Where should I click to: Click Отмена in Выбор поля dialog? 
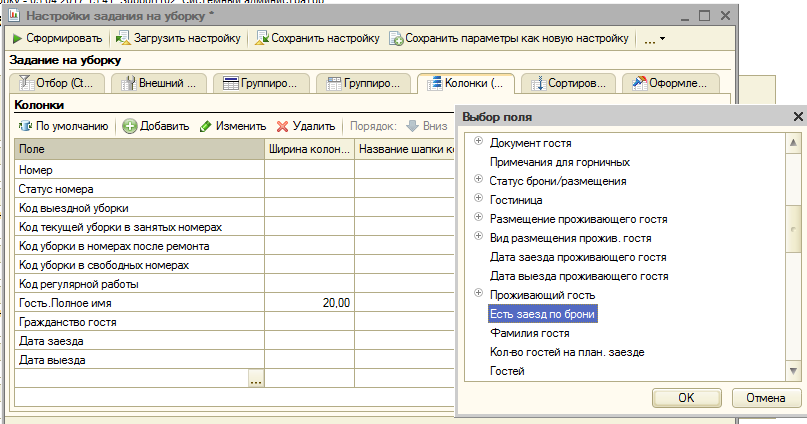point(766,398)
